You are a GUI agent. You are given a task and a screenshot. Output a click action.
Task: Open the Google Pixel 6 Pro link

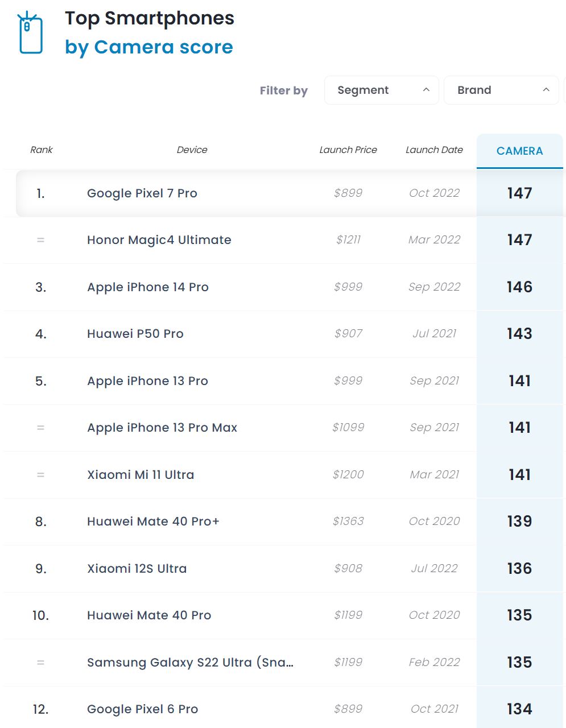(x=142, y=709)
